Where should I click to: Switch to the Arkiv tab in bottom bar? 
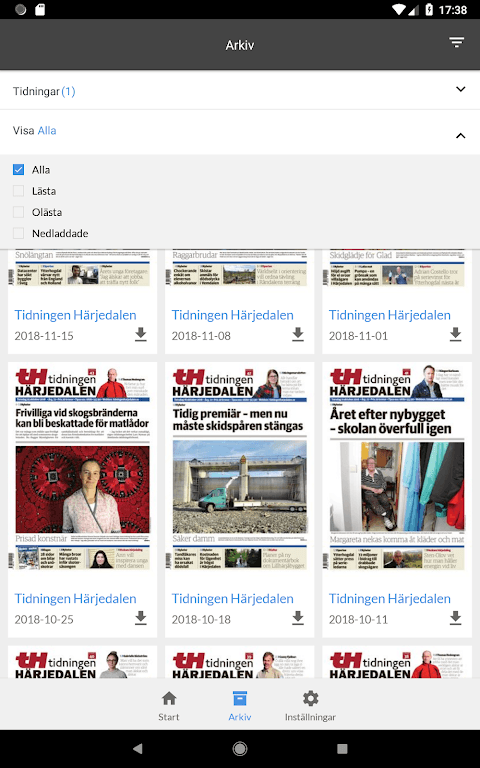[x=240, y=706]
